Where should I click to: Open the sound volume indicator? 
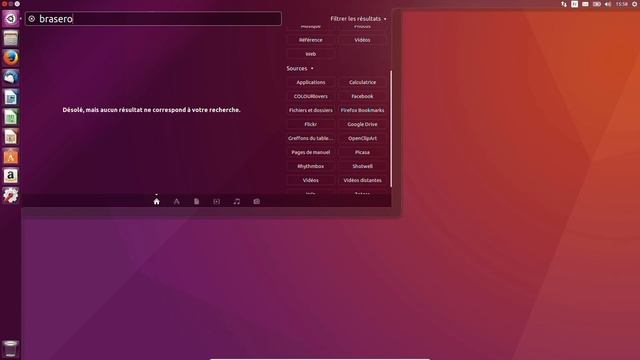pyautogui.click(x=608, y=4)
